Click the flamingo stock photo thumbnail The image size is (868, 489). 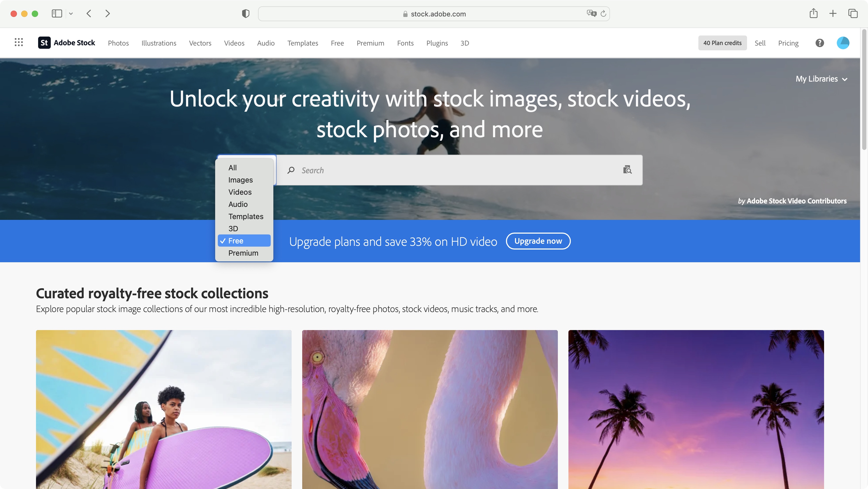pos(430,410)
